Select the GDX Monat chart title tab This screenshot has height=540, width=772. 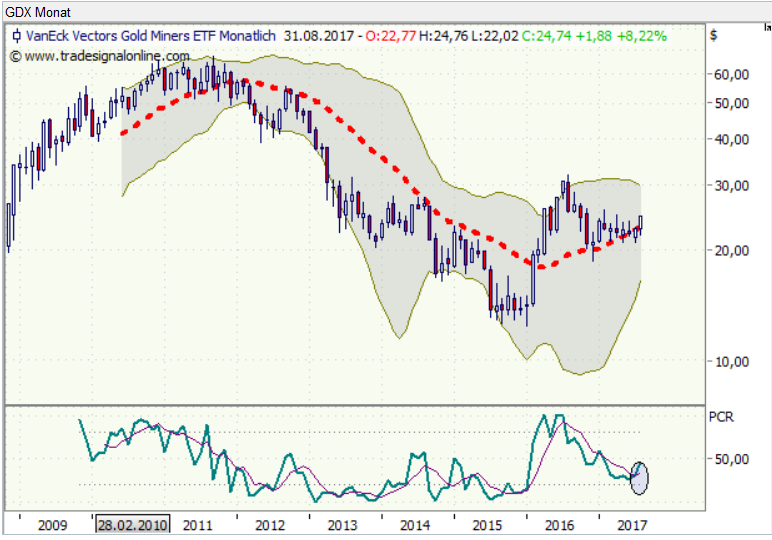[x=38, y=12]
